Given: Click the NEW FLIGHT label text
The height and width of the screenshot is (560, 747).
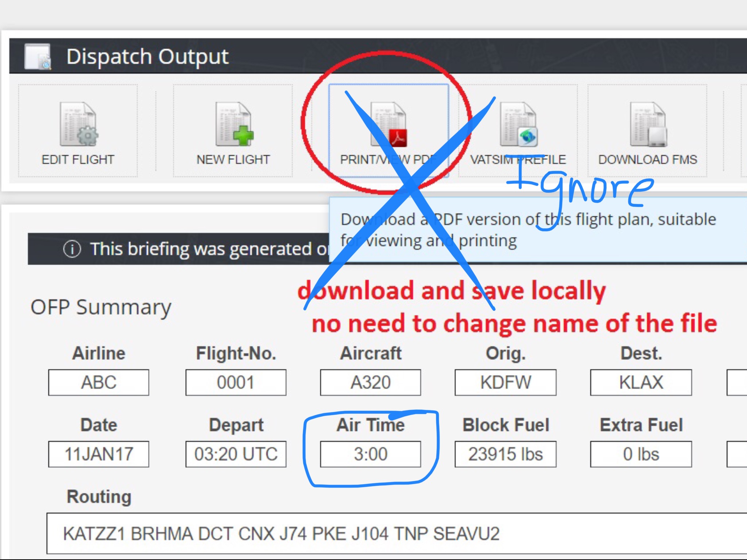Looking at the screenshot, I should [233, 160].
